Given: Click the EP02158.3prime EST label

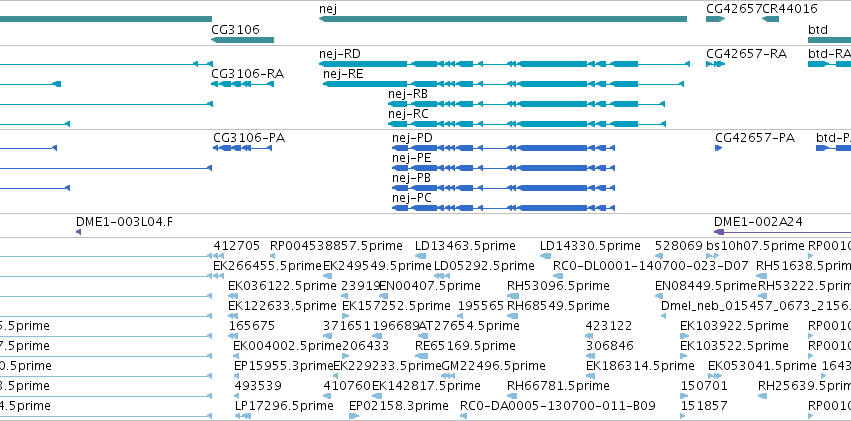Looking at the screenshot, I should pos(399,406).
